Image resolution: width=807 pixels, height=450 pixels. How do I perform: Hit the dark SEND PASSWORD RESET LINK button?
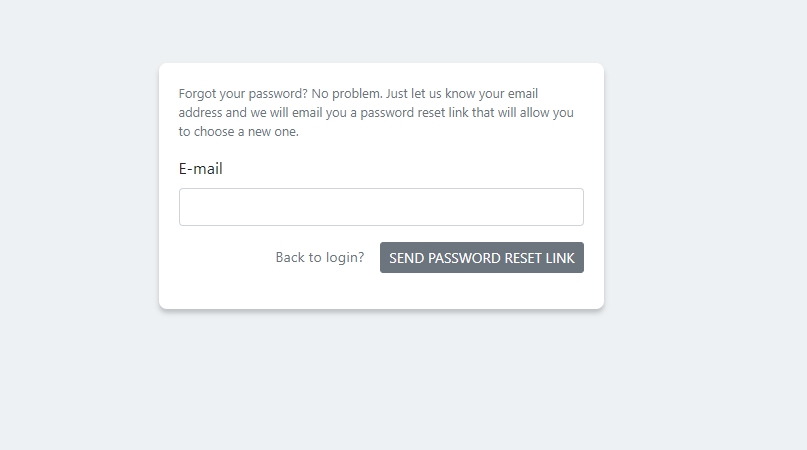click(481, 258)
